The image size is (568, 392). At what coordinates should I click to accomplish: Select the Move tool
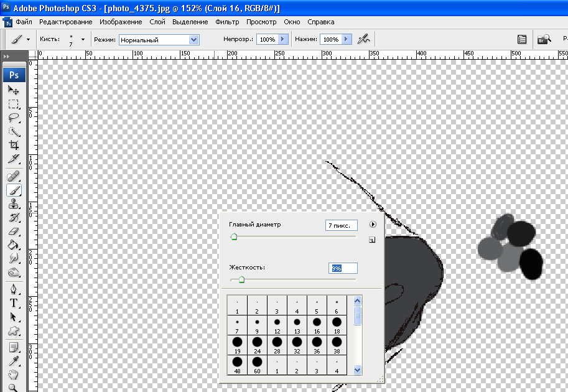point(14,91)
